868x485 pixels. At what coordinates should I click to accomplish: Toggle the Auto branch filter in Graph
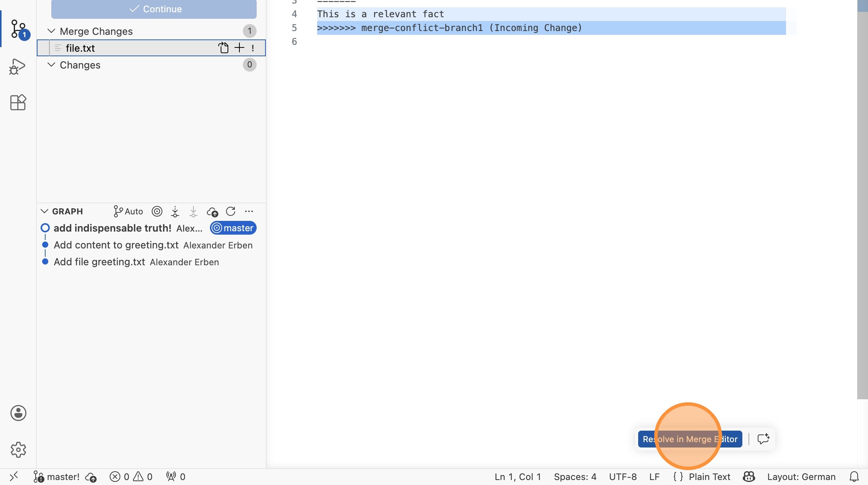(x=128, y=211)
